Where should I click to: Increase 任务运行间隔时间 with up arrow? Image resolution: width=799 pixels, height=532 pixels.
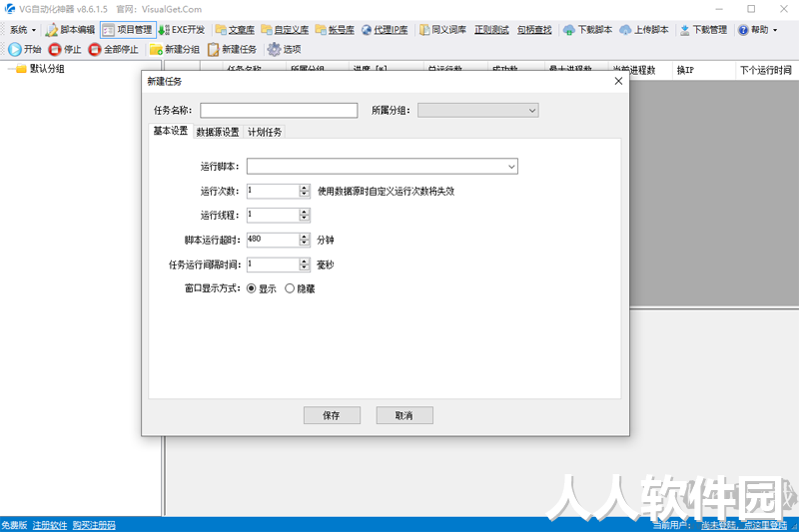305,261
